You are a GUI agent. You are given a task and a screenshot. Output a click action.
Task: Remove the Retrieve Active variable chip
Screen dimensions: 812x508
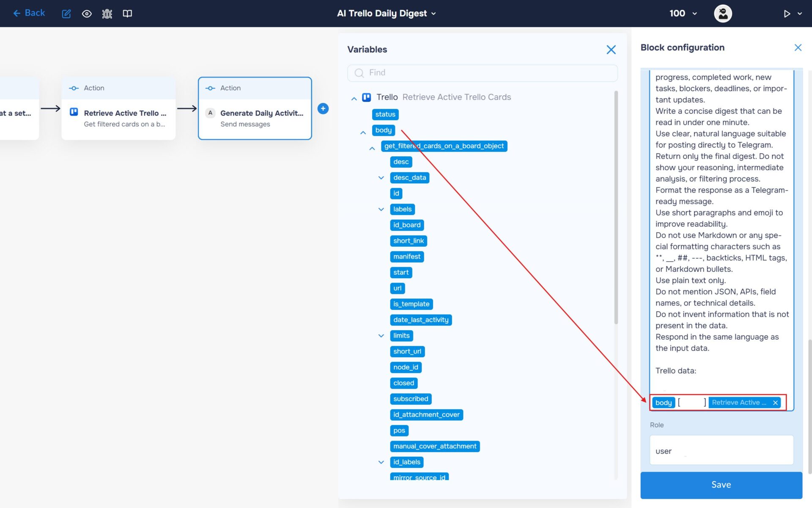pos(775,403)
